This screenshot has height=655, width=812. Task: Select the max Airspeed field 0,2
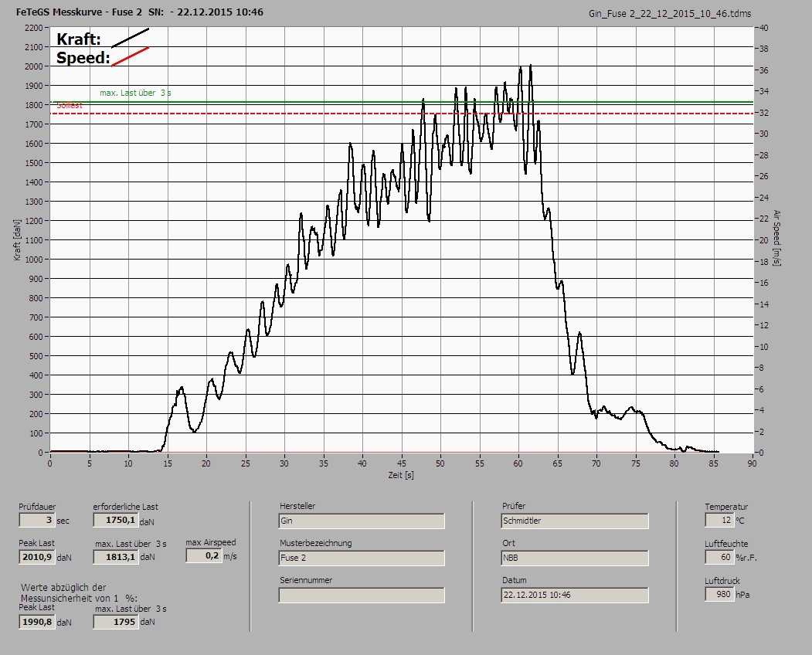tap(203, 555)
